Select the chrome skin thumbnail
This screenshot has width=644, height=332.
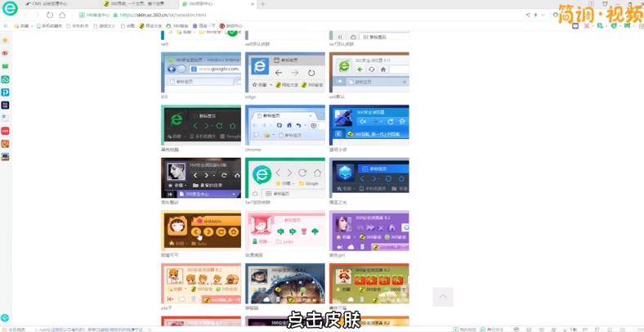click(x=284, y=125)
